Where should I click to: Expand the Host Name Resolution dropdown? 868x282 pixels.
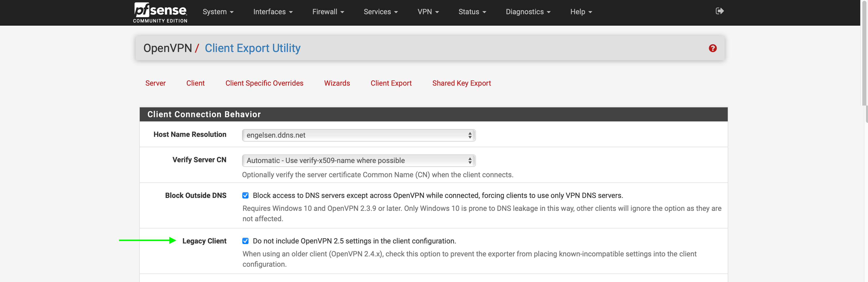coord(359,135)
